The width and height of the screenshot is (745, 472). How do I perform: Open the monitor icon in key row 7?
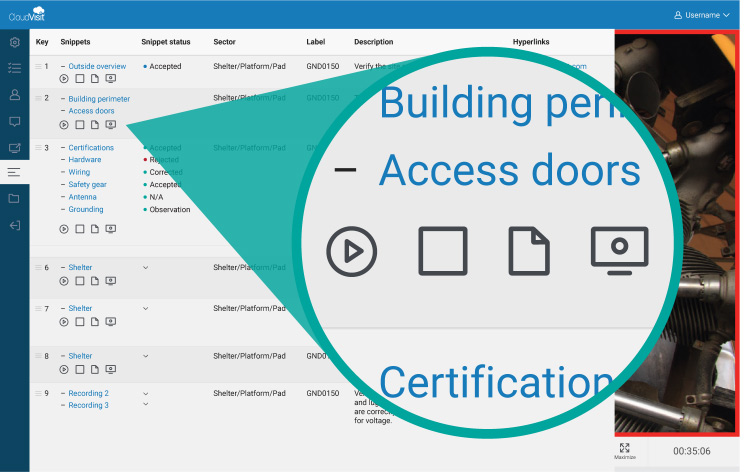111,322
